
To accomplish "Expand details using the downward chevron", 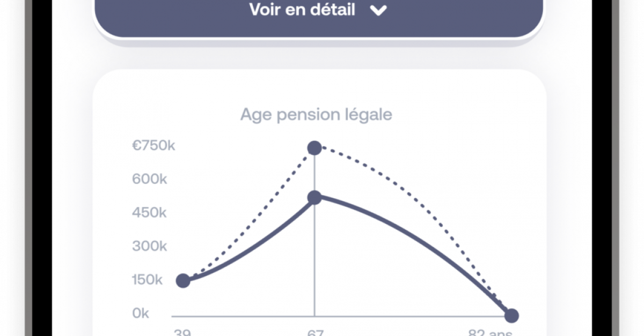I will (378, 10).
